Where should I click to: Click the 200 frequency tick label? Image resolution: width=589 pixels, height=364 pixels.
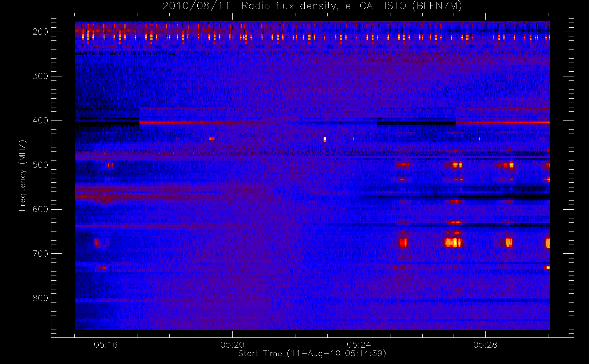click(40, 32)
